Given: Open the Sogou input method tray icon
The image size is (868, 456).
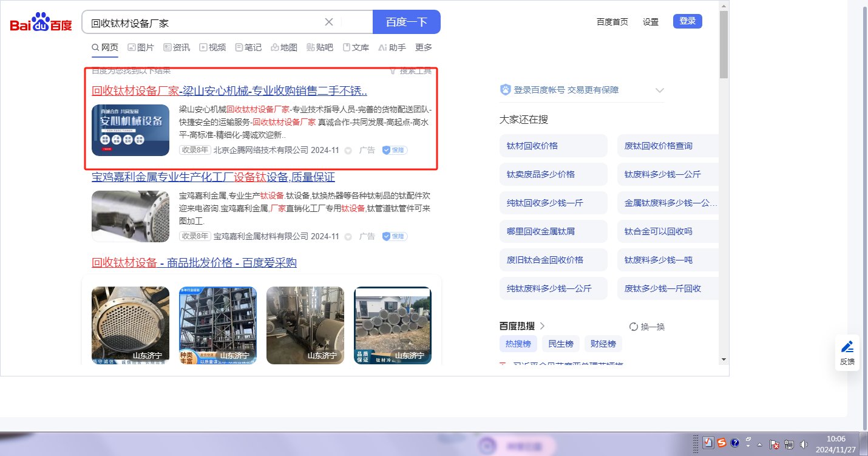Looking at the screenshot, I should click(x=721, y=443).
